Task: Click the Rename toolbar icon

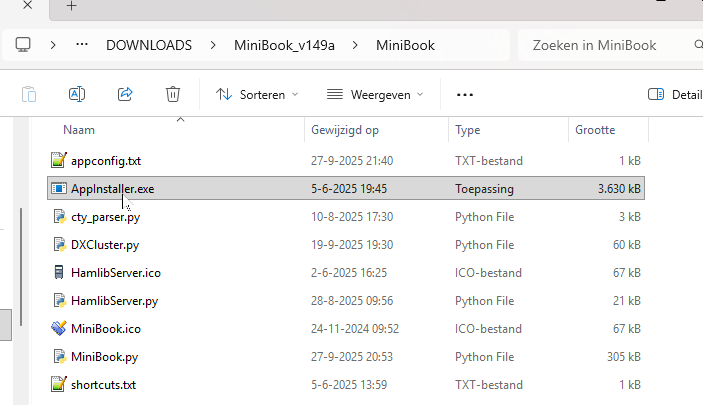Action: (77, 94)
